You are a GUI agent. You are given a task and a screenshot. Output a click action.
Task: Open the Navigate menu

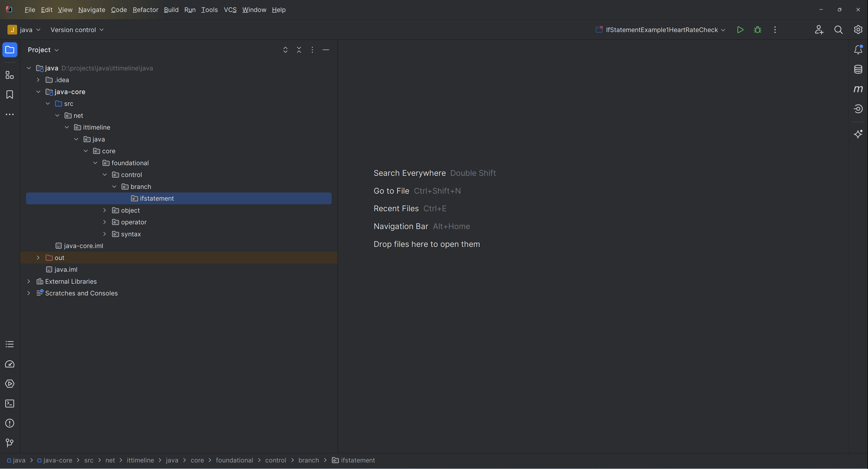coord(92,10)
